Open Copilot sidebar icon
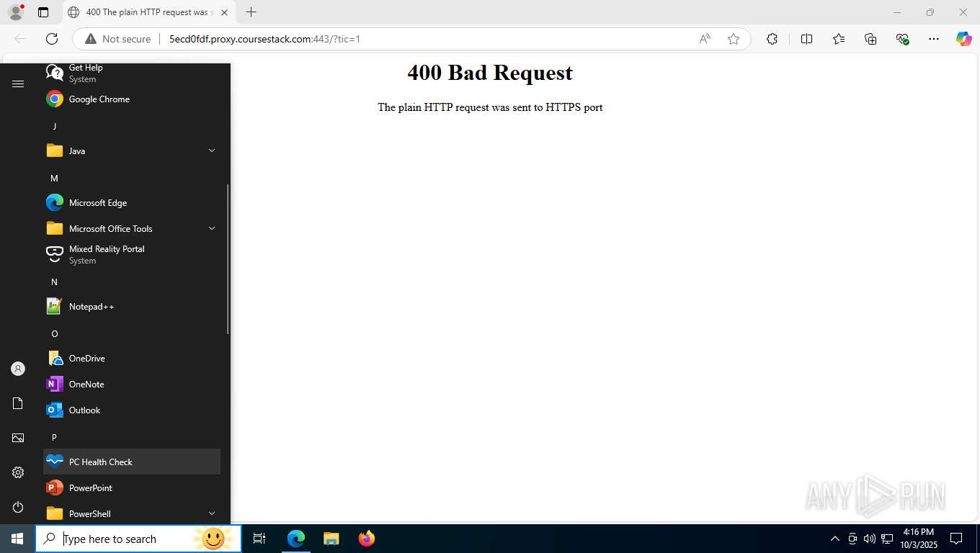980x553 pixels. tap(964, 39)
